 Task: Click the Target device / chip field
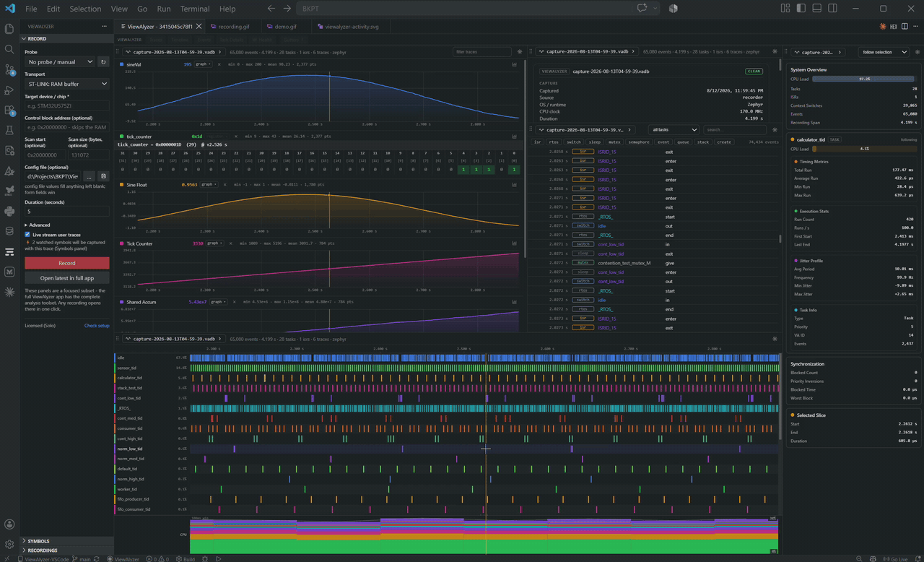click(x=67, y=105)
